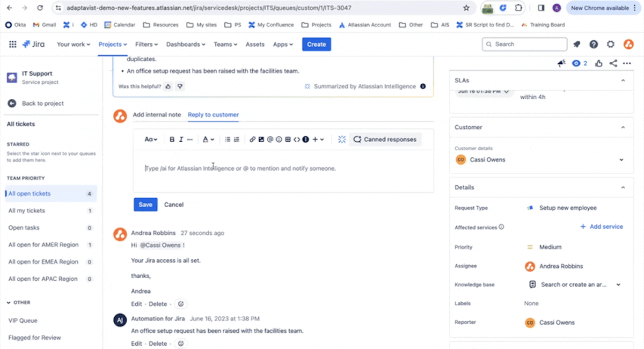Share this issue
Viewport: 644px width, 349px height.
(613, 63)
